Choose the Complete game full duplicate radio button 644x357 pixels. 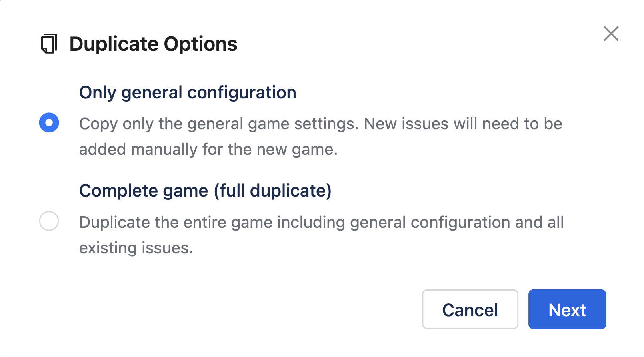click(49, 221)
